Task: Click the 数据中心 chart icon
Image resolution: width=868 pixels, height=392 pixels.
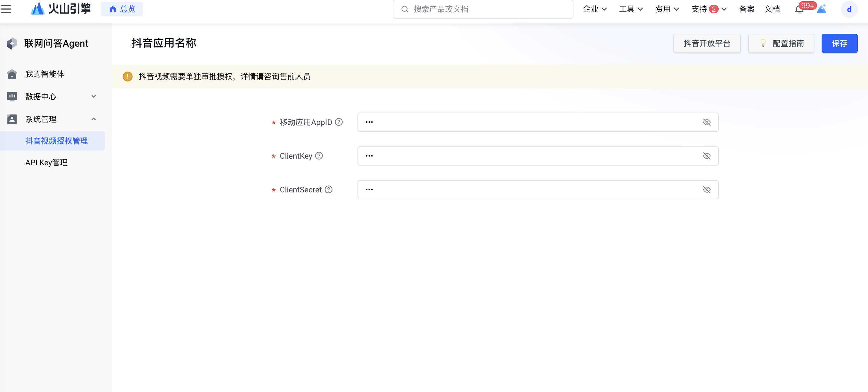Action: click(x=12, y=97)
